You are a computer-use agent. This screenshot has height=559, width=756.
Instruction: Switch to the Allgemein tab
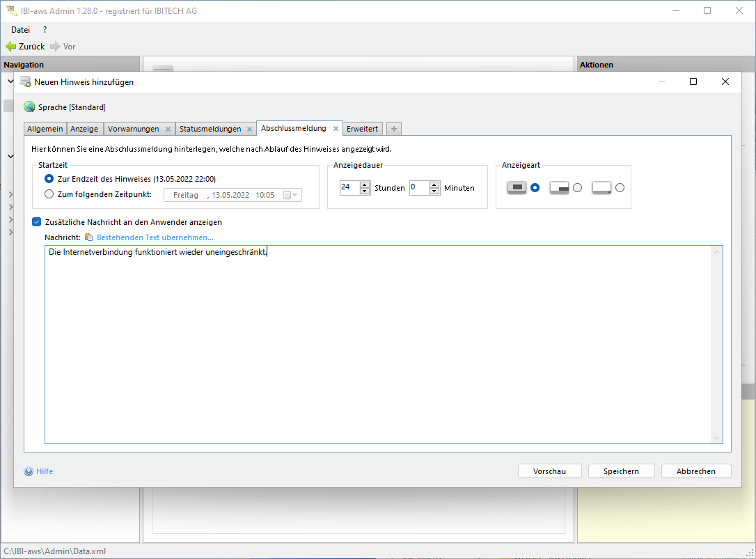[45, 129]
